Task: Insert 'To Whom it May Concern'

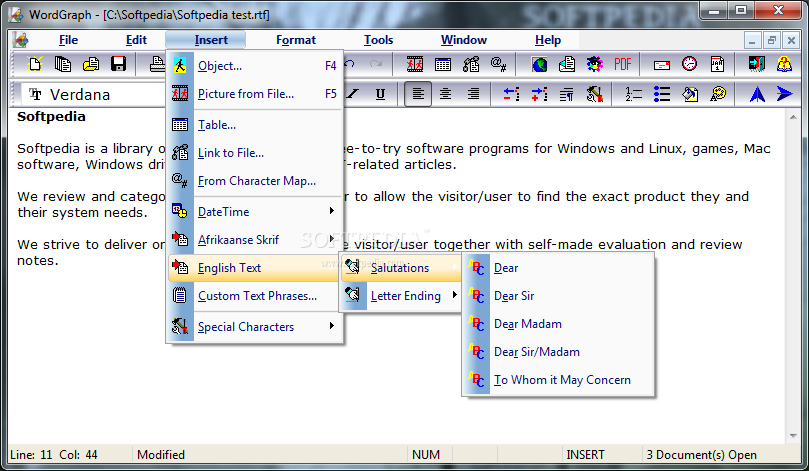Action: pyautogui.click(x=558, y=380)
